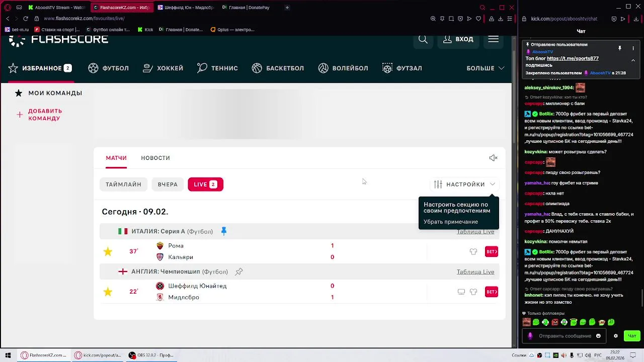This screenshot has width=644, height=362.
Task: Click the ВХОД login button
Action: [458, 39]
